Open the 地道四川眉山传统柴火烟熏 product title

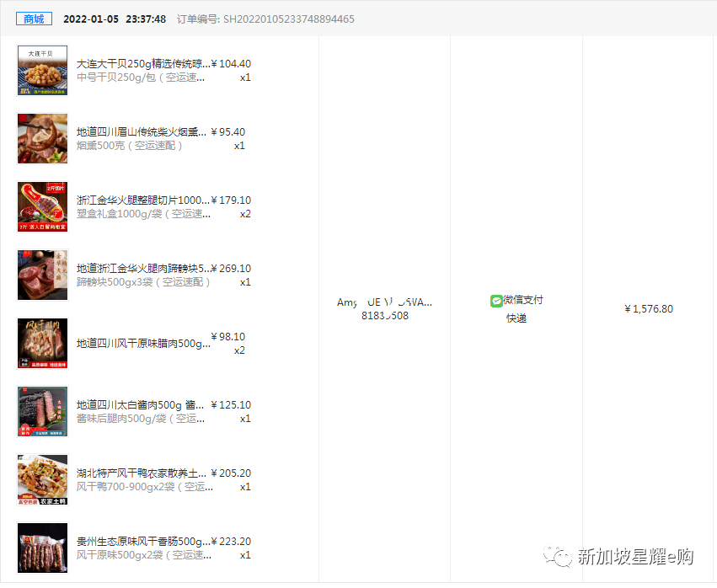tap(142, 131)
